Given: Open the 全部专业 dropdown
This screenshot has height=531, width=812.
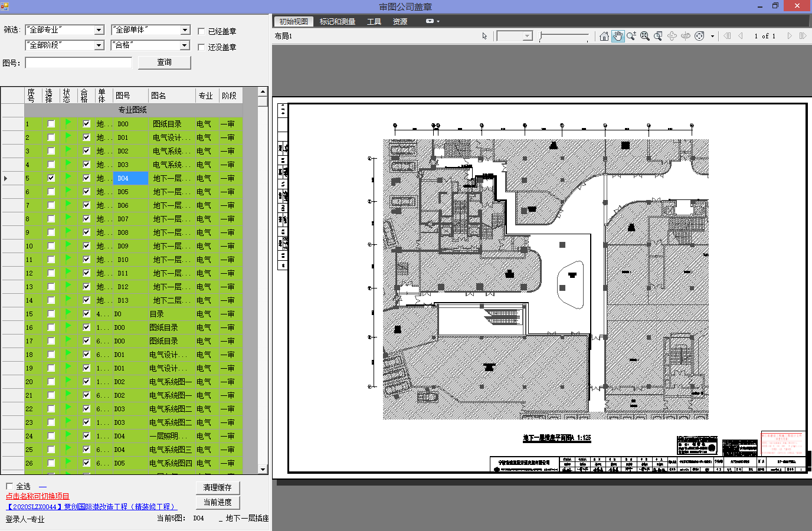Looking at the screenshot, I should coord(99,30).
